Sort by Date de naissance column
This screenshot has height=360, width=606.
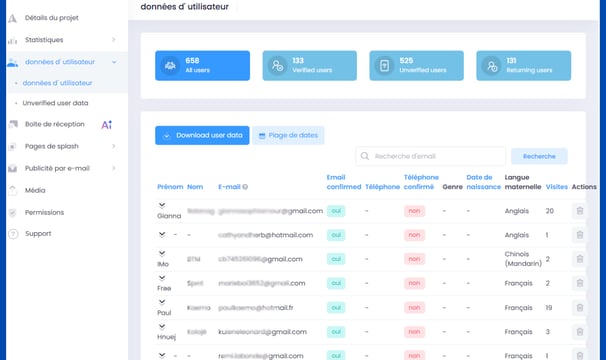pyautogui.click(x=483, y=182)
